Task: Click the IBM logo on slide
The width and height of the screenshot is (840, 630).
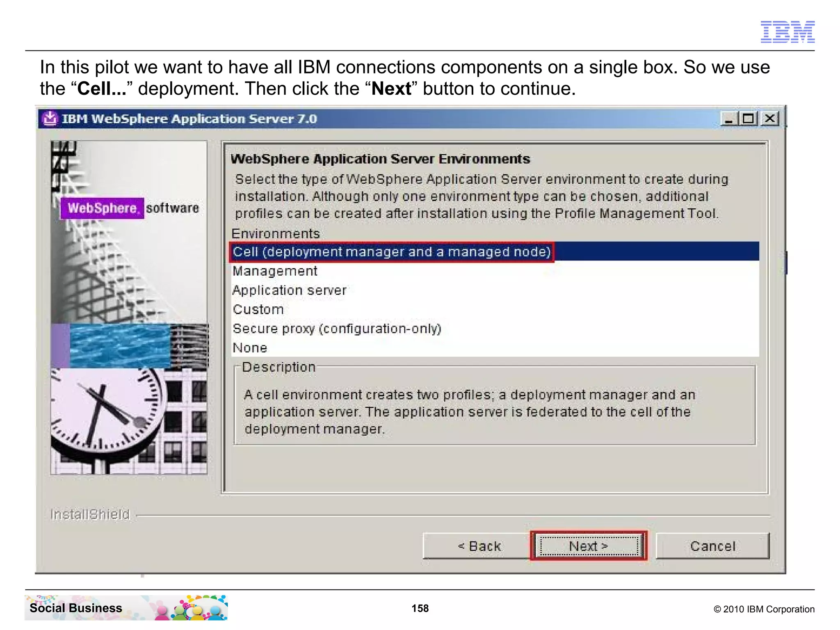Action: click(787, 32)
